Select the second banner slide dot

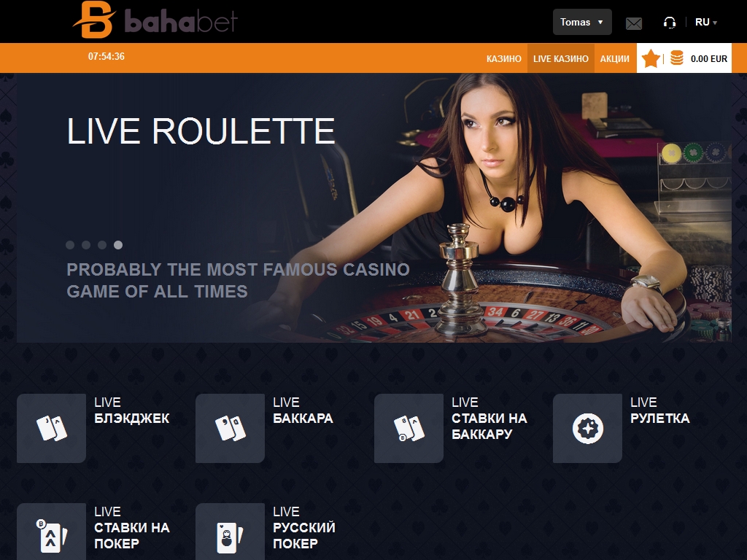tap(86, 245)
